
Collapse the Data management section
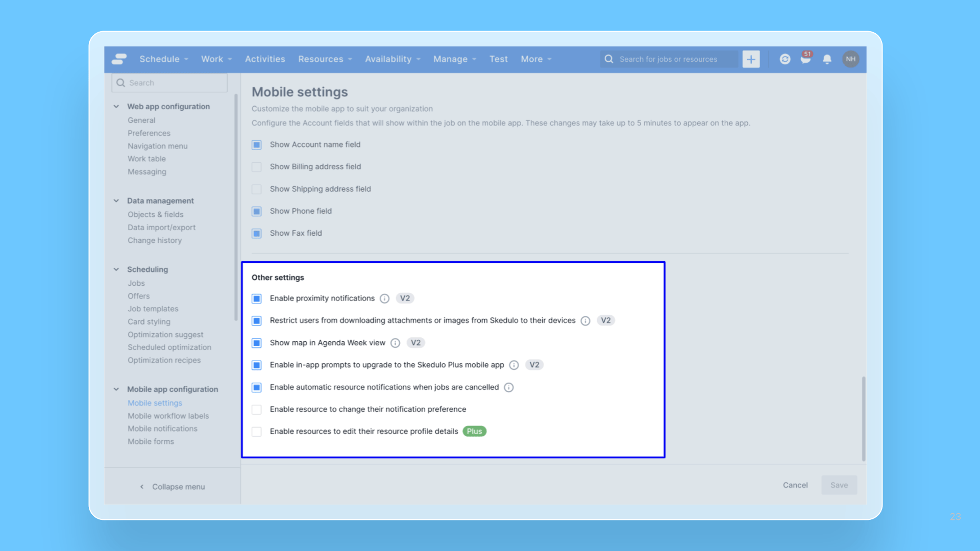116,201
